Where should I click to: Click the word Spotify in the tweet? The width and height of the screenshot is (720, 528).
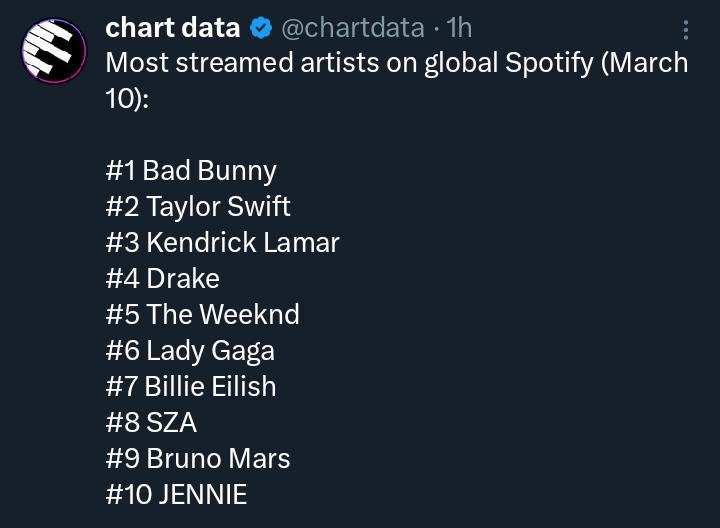point(549,63)
